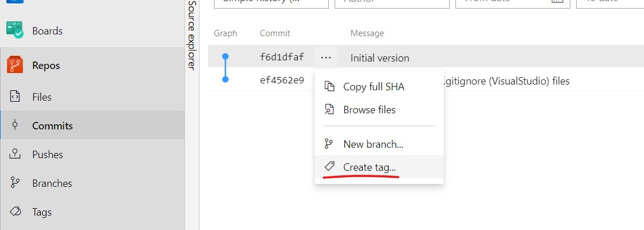Click the Copy full SHA icon
This screenshot has height=230, width=644.
(x=329, y=86)
